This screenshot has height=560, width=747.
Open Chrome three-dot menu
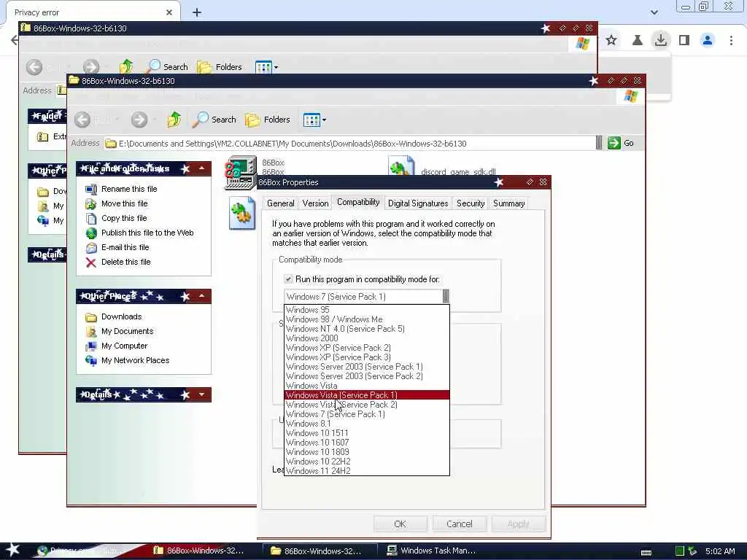(x=731, y=40)
